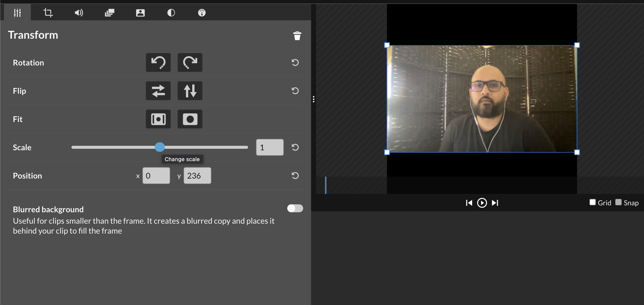Reset Rotation to default

pos(295,62)
